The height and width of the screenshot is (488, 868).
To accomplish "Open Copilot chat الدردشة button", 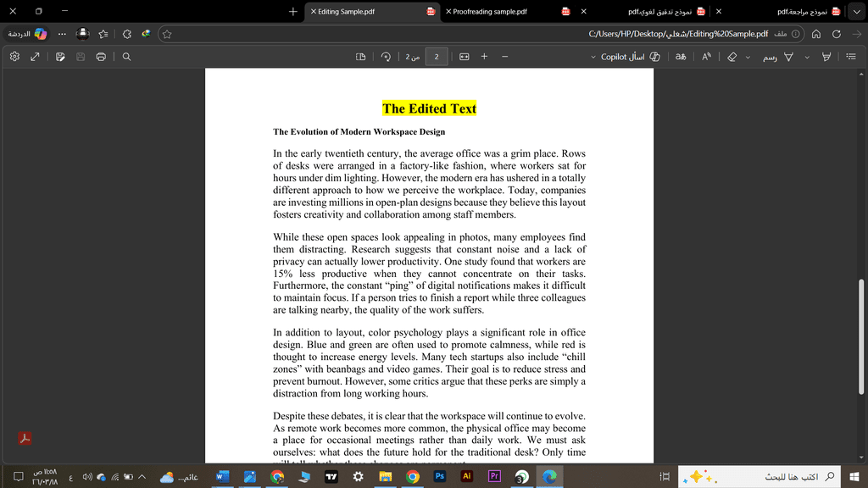I will point(26,34).
